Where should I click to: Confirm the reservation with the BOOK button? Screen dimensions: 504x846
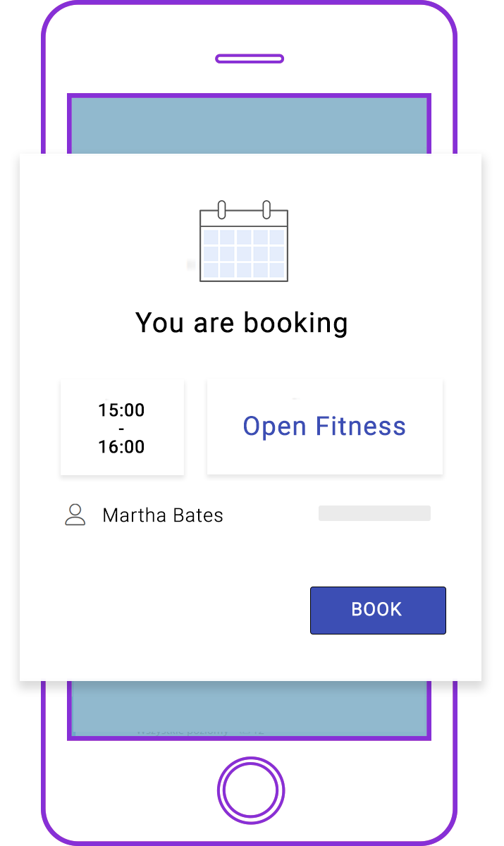click(378, 610)
